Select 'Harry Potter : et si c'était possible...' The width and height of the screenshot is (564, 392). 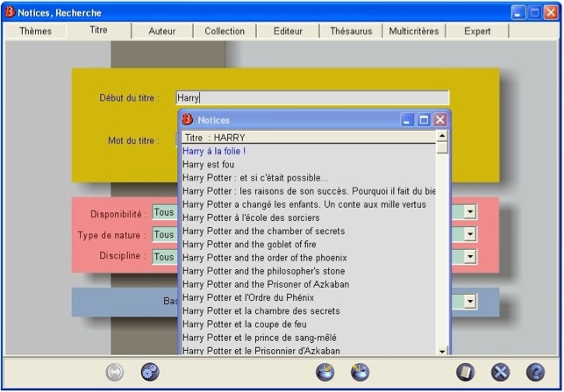click(309, 178)
